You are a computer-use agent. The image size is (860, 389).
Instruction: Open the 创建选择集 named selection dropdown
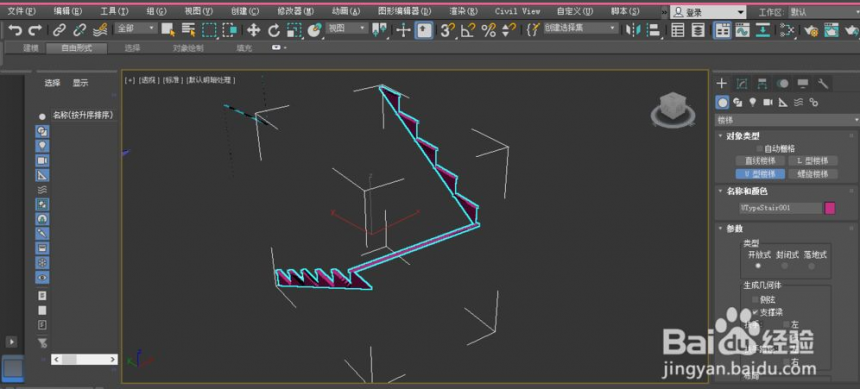coord(580,28)
